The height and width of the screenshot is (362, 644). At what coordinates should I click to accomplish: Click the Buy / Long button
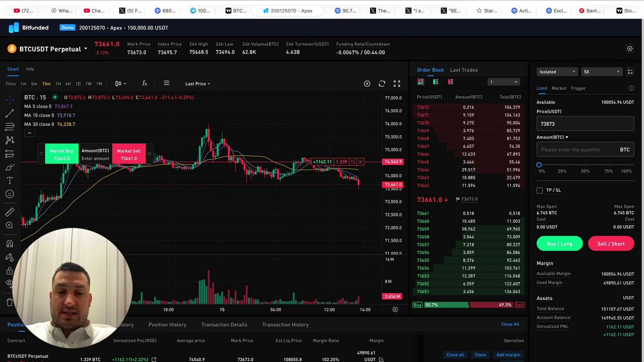(x=559, y=244)
